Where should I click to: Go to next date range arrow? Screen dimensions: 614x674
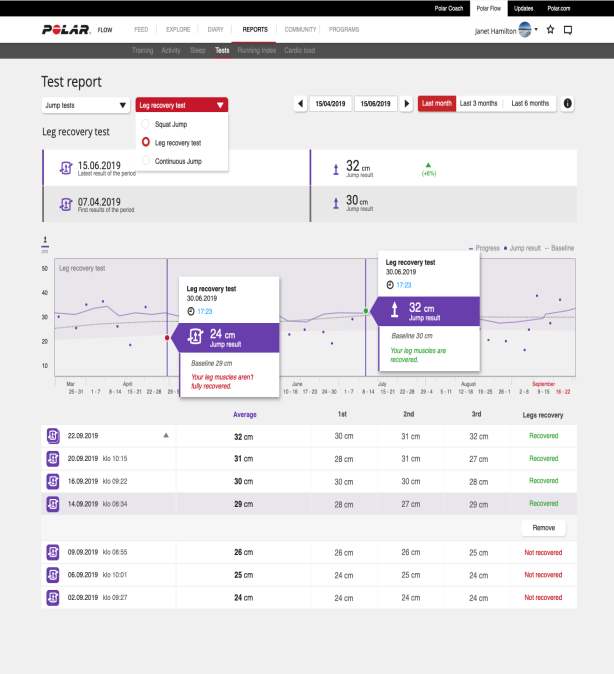tap(406, 103)
